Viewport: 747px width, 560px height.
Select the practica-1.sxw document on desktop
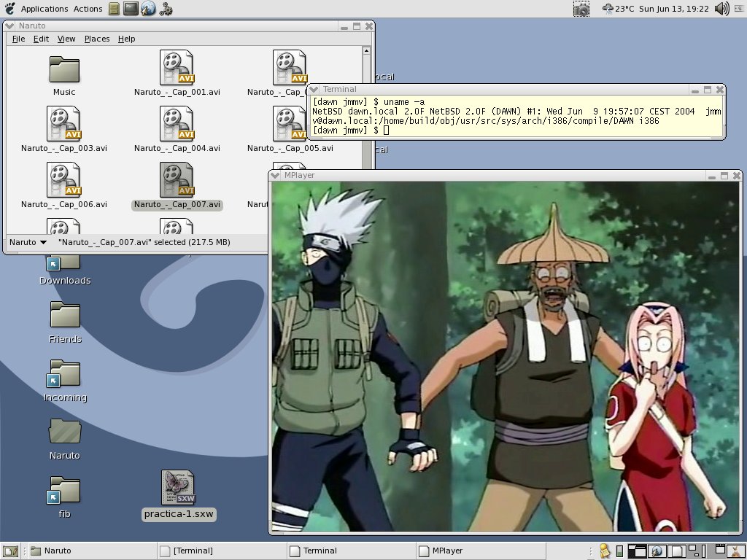click(x=178, y=488)
